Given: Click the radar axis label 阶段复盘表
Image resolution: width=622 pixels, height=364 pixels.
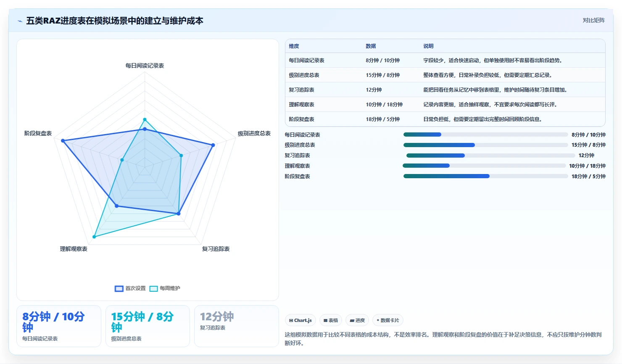Looking at the screenshot, I should [38, 133].
